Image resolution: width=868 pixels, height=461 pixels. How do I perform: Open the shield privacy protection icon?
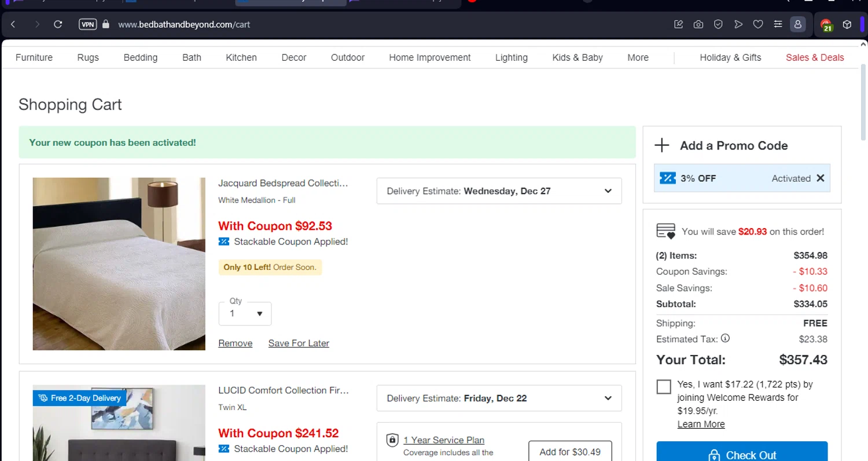click(718, 24)
